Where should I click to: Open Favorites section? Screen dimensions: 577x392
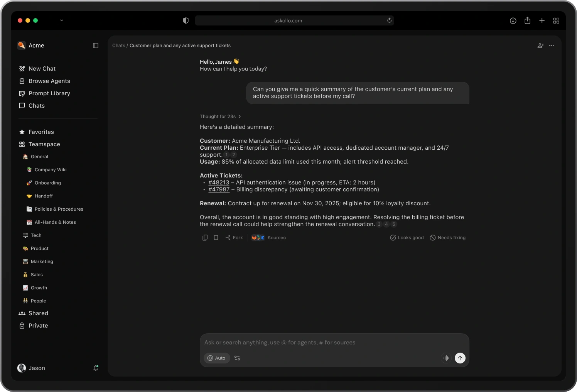pyautogui.click(x=37, y=132)
